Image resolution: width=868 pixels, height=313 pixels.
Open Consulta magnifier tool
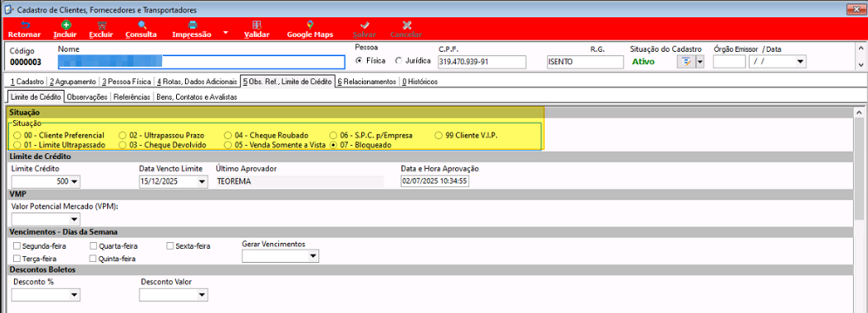[x=142, y=25]
